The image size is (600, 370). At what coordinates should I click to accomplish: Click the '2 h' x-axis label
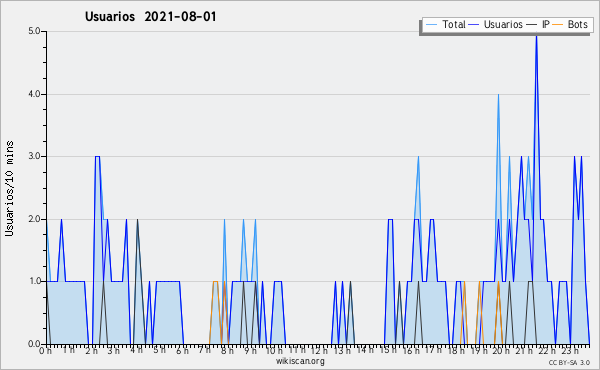point(91,351)
